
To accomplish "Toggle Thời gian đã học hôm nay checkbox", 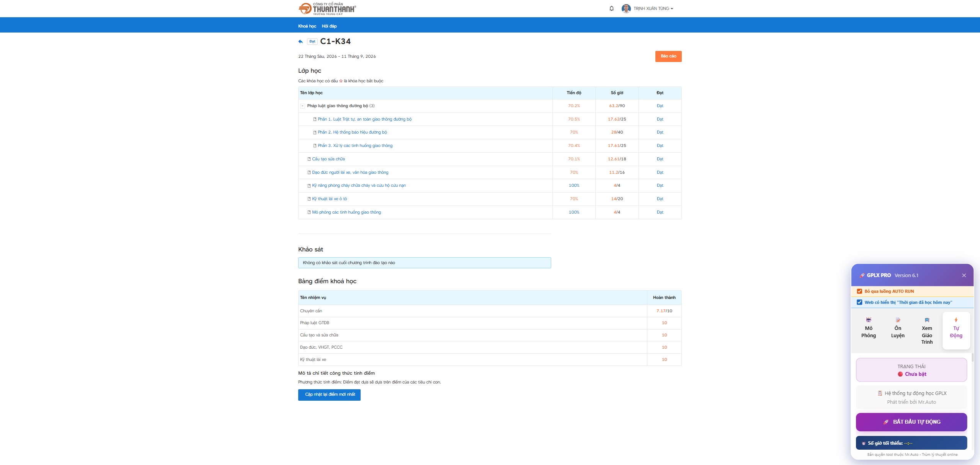I will 859,302.
